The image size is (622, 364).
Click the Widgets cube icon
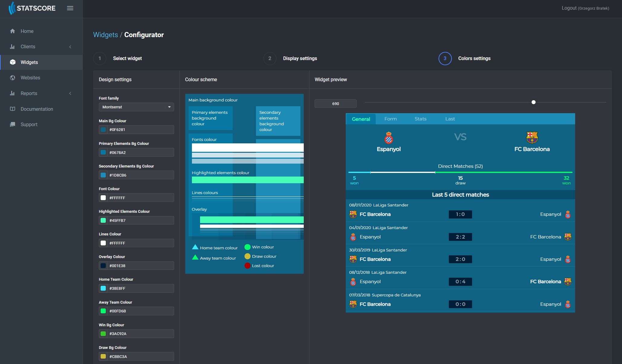[12, 62]
